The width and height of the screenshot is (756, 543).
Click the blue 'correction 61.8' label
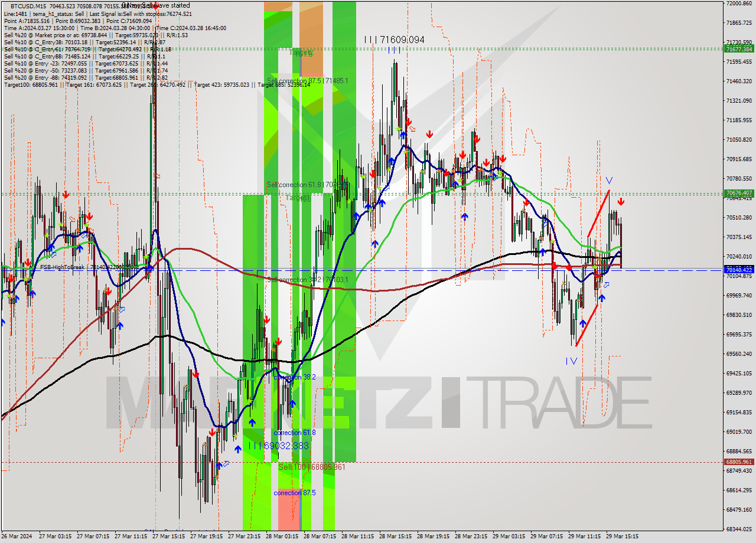pos(295,433)
